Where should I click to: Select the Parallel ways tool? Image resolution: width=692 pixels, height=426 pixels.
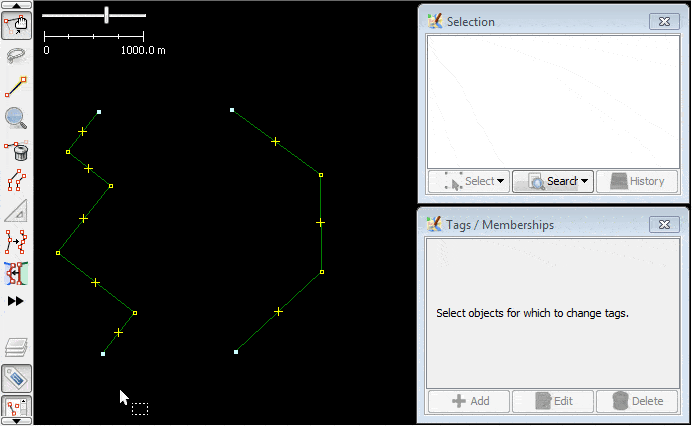16,180
